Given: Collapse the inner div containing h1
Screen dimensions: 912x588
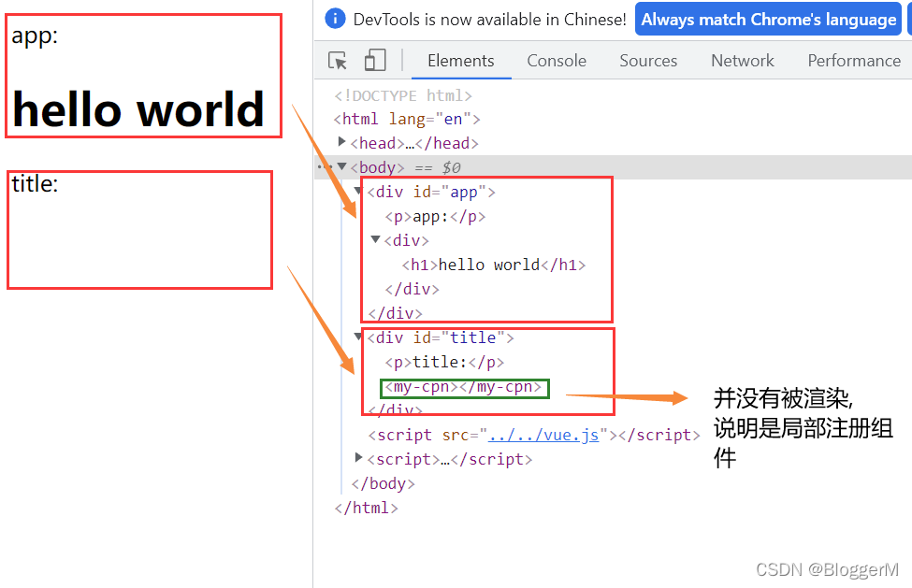Looking at the screenshot, I should (x=376, y=239).
